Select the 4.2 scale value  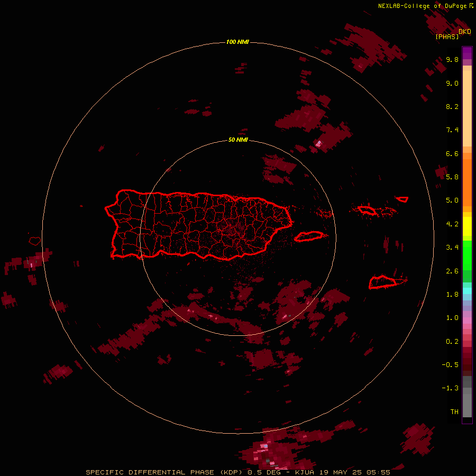452,224
